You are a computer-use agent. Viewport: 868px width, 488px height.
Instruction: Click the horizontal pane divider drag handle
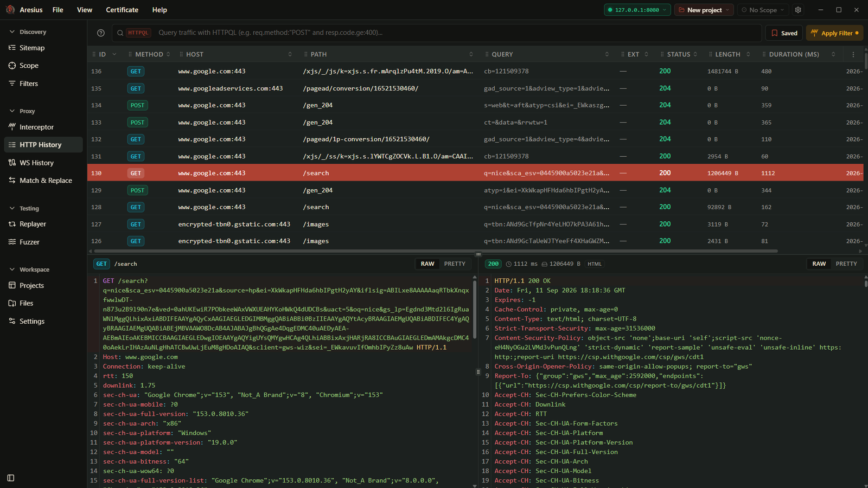478,254
